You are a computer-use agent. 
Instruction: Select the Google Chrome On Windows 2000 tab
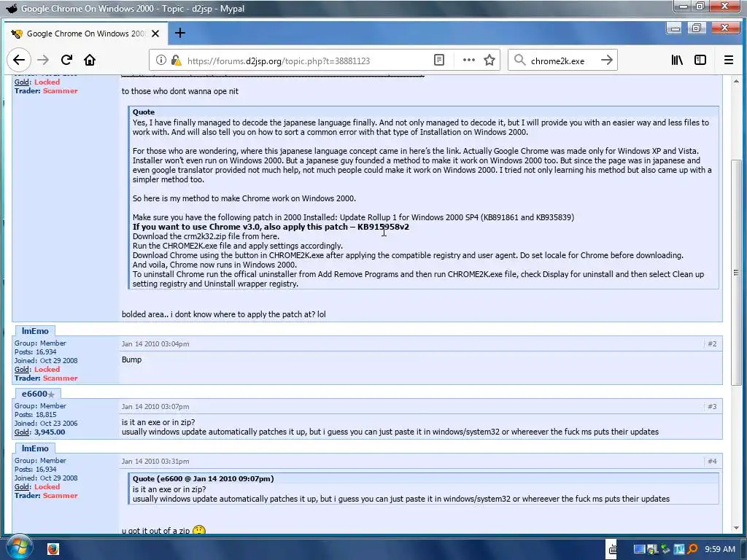click(85, 34)
